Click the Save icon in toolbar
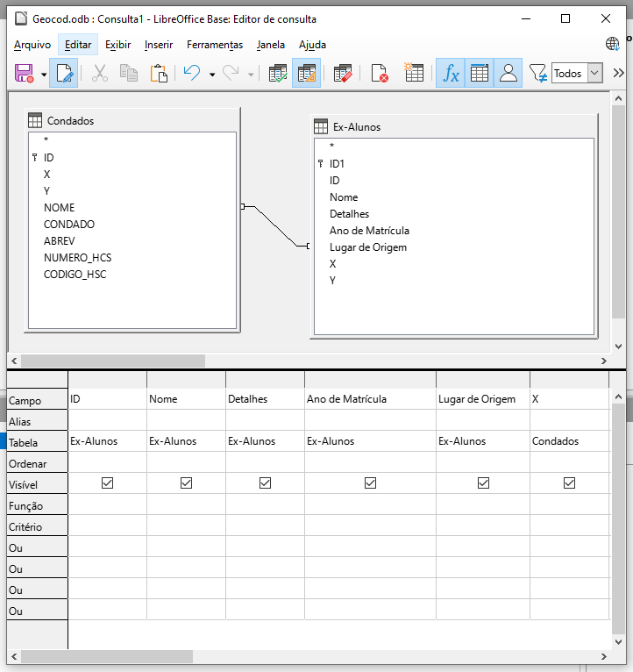The height and width of the screenshot is (672, 633). 24,74
